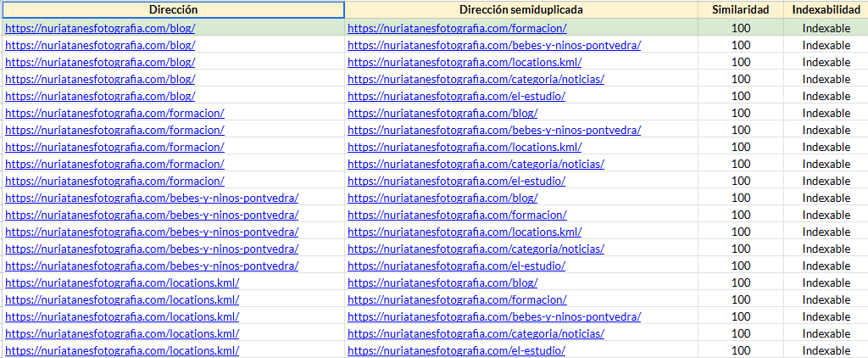Click the "Similaridad" column header
This screenshot has height=358, width=868.
740,9
